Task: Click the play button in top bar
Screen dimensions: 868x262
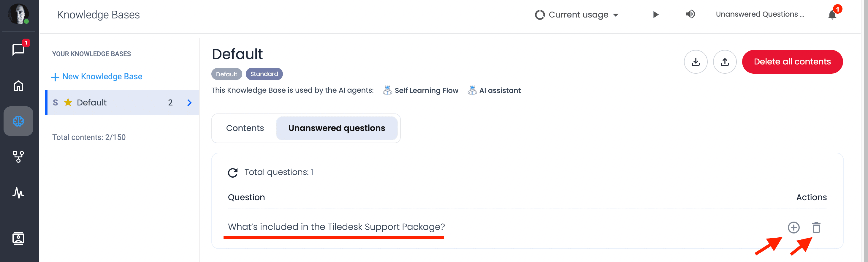Action: click(656, 15)
